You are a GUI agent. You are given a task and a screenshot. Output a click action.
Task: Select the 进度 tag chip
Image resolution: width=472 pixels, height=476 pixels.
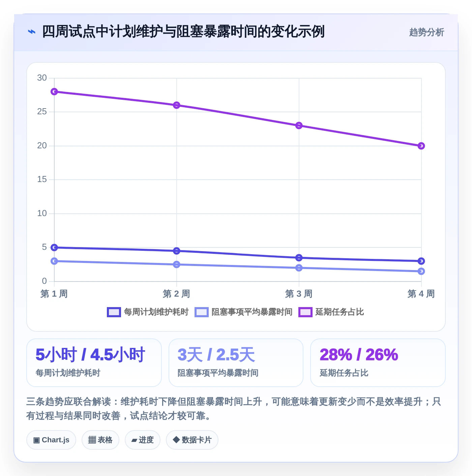point(143,440)
